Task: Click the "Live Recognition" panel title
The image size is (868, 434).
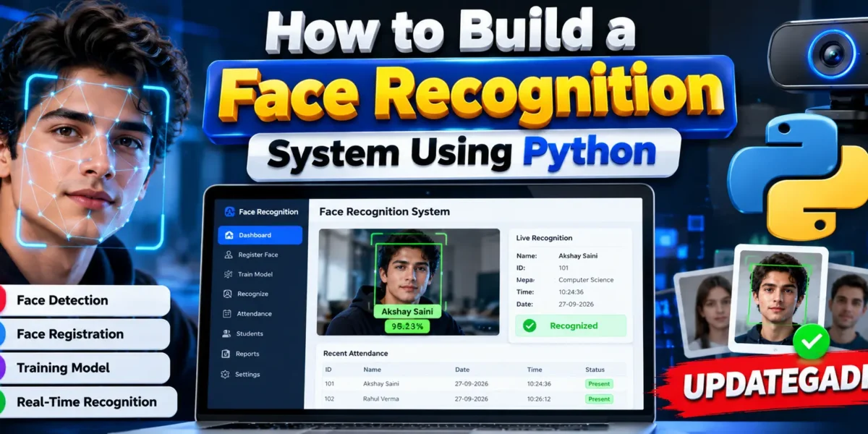Action: click(x=544, y=238)
